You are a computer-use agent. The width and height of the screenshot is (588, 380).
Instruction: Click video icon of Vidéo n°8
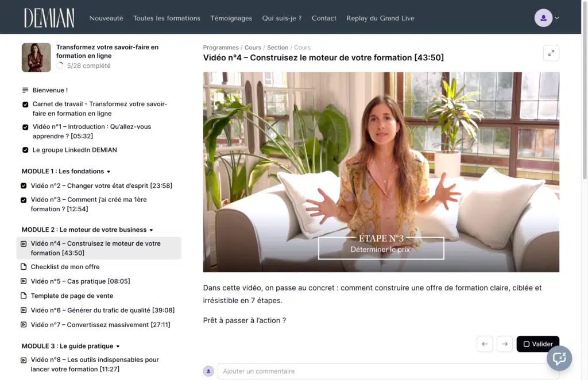click(x=24, y=360)
